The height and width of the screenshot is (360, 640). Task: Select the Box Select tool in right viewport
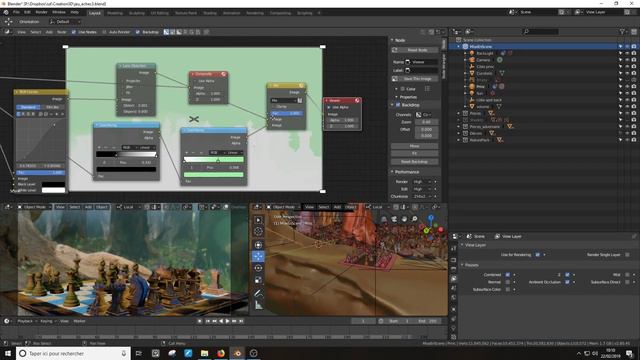[x=258, y=220]
